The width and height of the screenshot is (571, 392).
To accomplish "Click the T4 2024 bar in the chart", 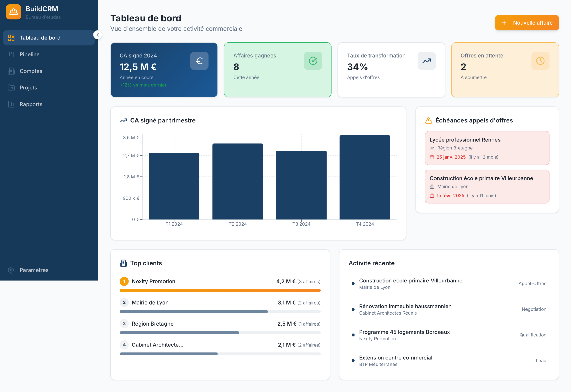I will 365,177.
